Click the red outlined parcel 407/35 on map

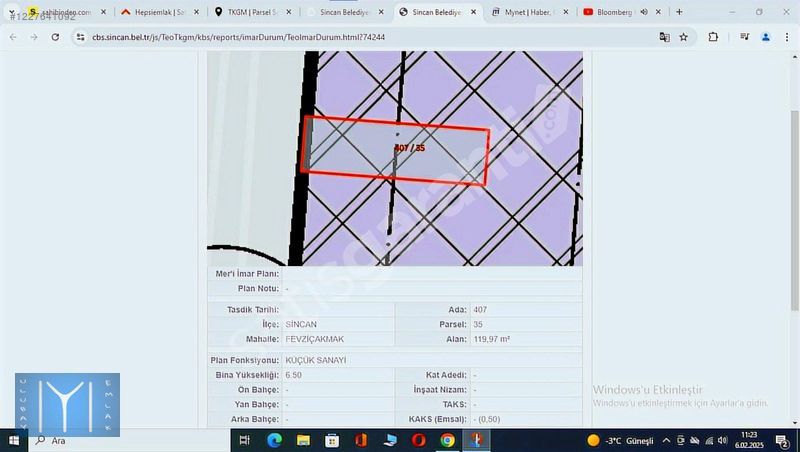coord(396,152)
